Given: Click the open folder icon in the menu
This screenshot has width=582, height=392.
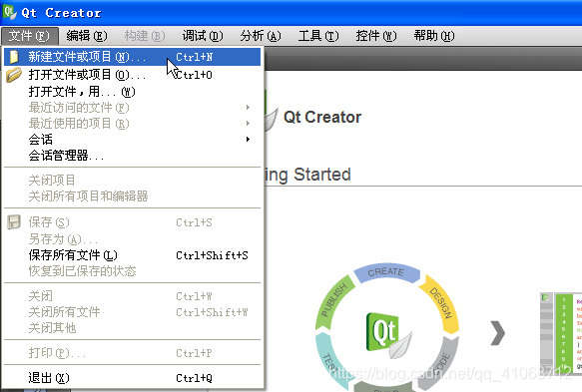Looking at the screenshot, I should pos(14,75).
